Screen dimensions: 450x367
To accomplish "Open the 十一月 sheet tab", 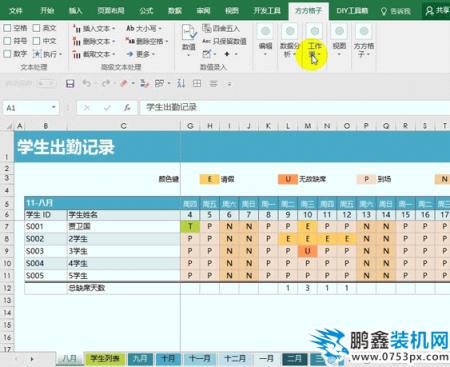I will [200, 359].
